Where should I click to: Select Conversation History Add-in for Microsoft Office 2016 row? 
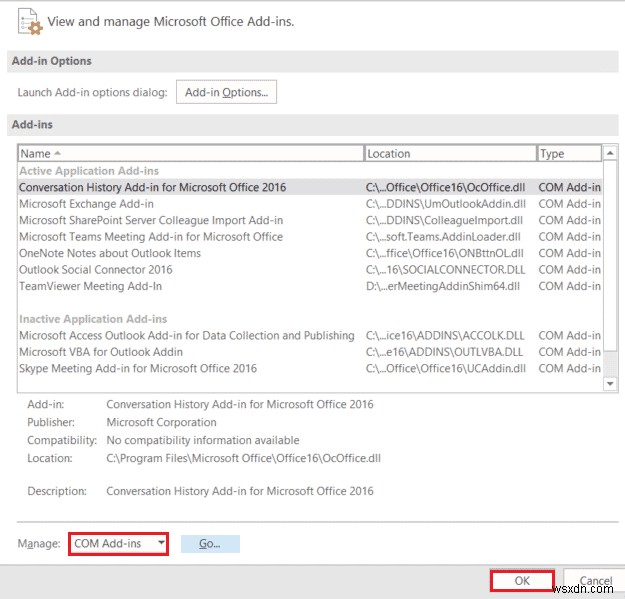(310, 187)
